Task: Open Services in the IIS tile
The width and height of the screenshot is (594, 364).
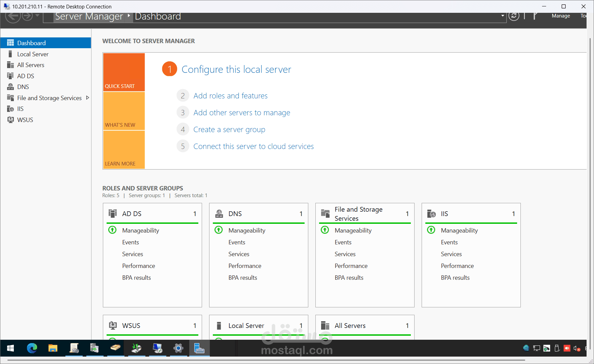Action: pyautogui.click(x=451, y=254)
